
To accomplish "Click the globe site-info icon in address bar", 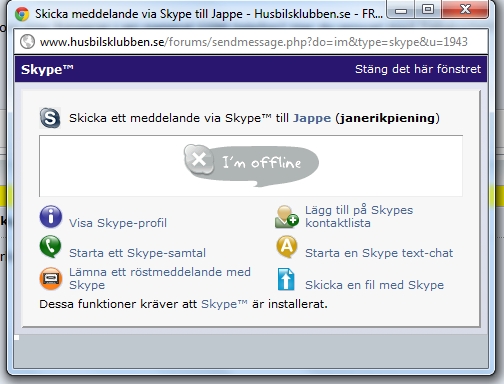I will tap(27, 42).
